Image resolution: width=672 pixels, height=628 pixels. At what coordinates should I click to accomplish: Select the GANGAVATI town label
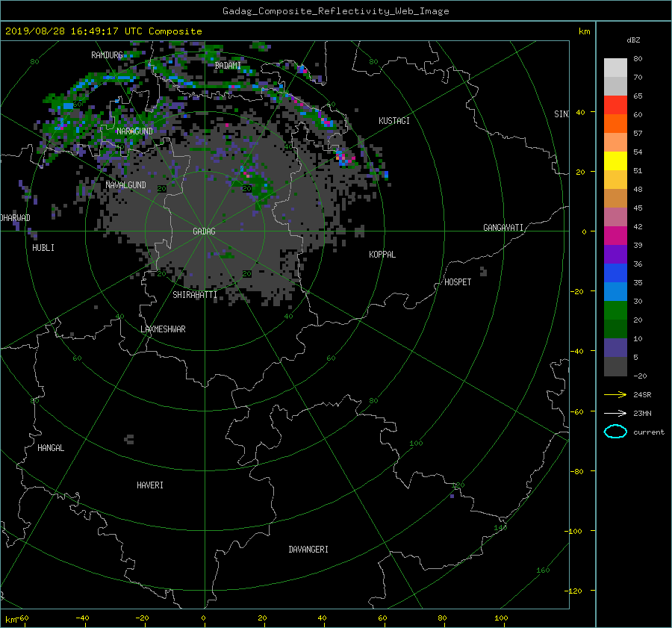(503, 228)
